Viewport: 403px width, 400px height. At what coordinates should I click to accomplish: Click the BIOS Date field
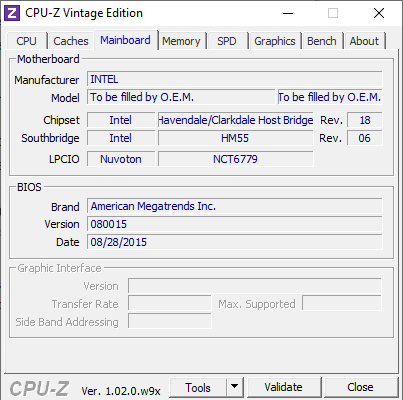235,242
